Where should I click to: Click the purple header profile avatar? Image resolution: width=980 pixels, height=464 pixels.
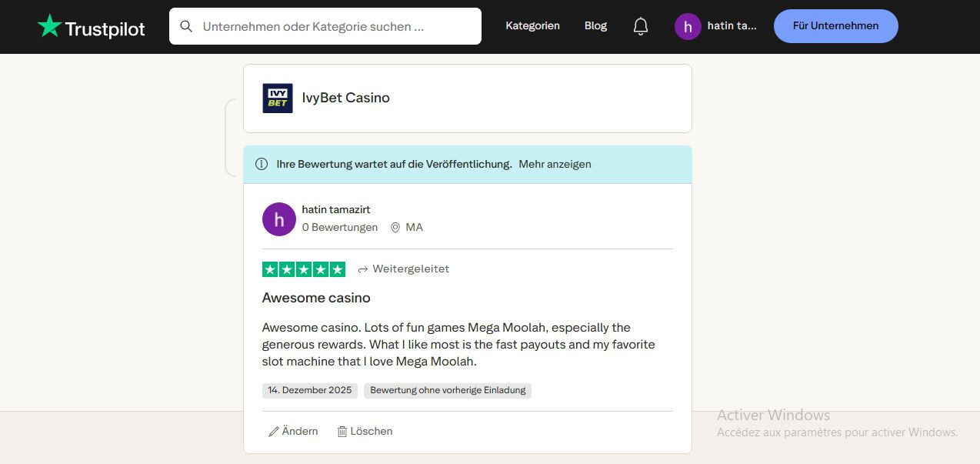[x=688, y=26]
